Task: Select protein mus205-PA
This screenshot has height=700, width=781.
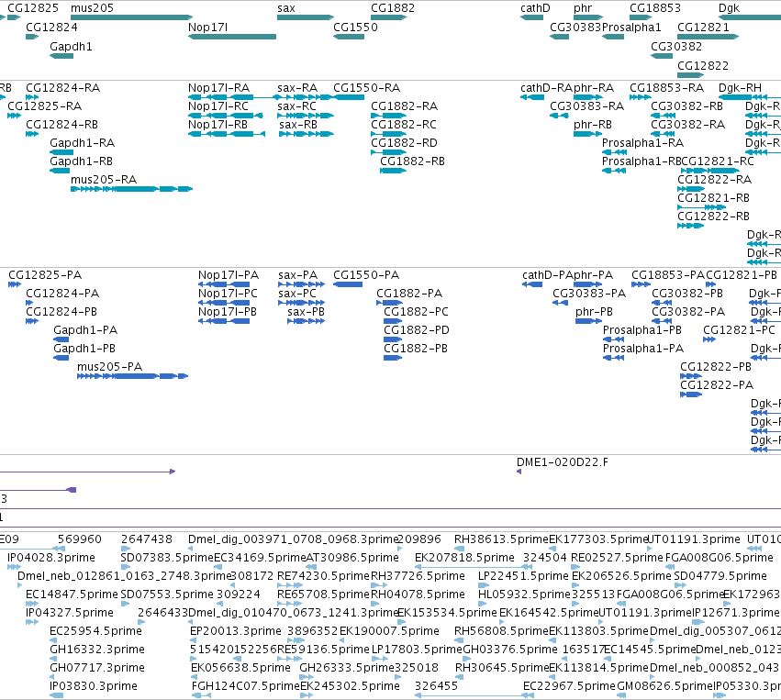Action: coord(109,366)
